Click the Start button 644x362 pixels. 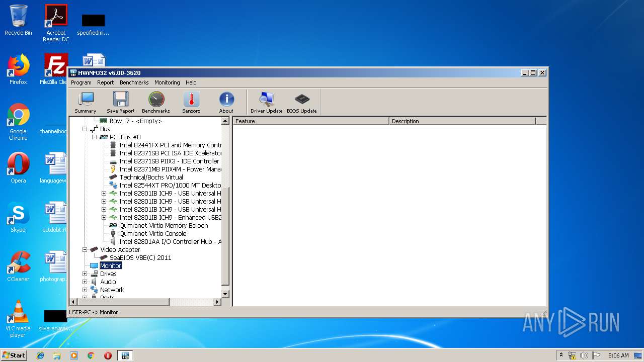14,355
